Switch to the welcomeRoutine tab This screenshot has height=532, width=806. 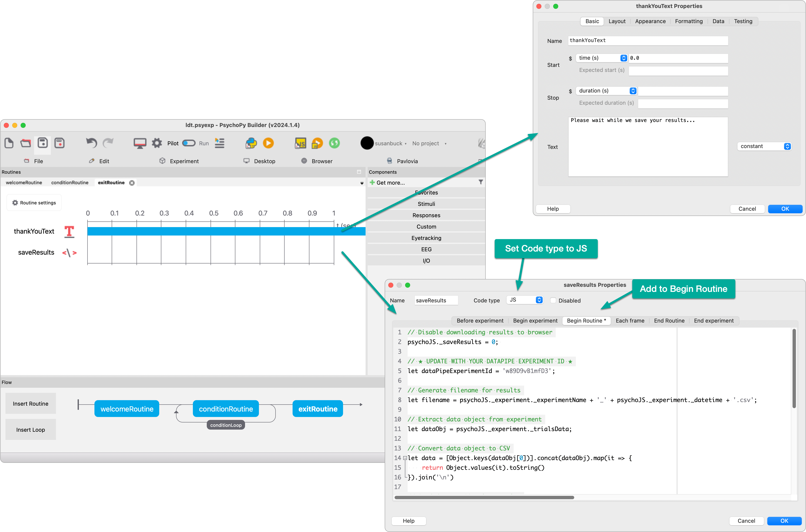[24, 183]
